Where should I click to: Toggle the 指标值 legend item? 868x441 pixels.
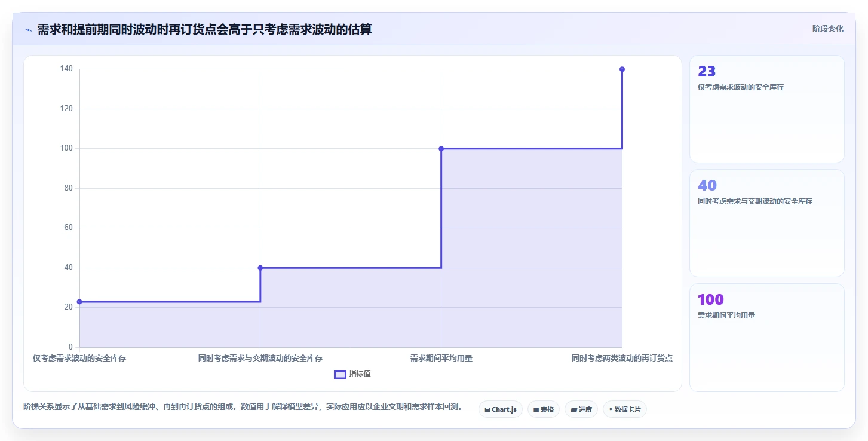tap(352, 374)
